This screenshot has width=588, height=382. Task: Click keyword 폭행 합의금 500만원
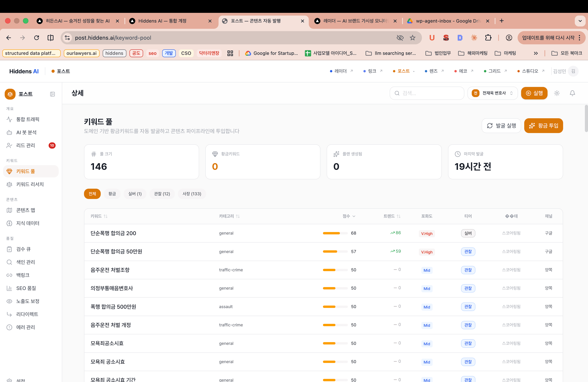[113, 307]
